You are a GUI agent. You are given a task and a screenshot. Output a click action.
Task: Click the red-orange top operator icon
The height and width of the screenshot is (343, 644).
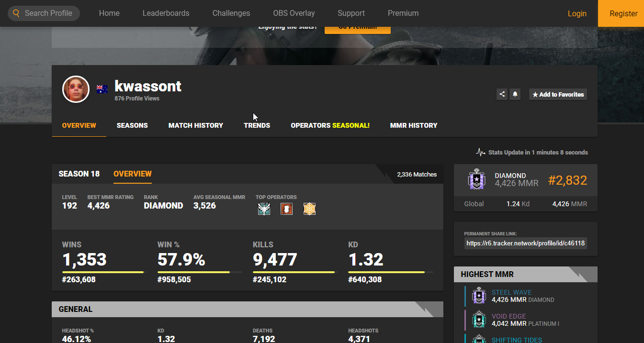(x=286, y=209)
